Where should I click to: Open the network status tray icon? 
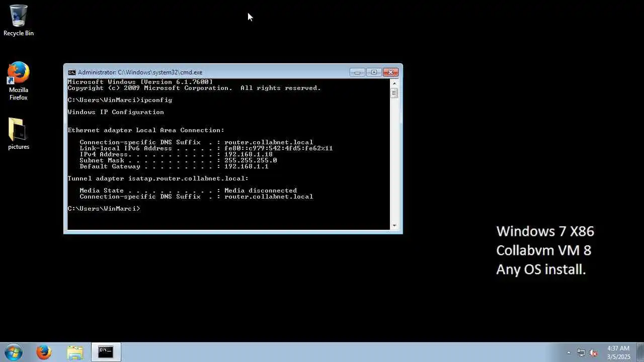581,352
